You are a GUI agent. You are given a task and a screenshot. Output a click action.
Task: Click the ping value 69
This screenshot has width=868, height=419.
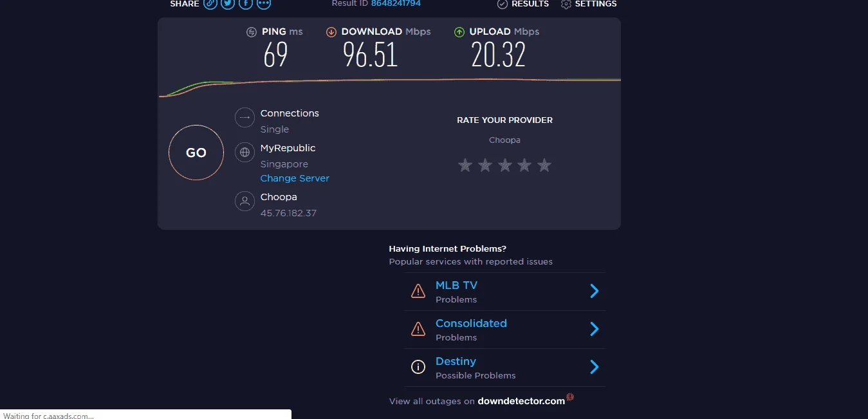click(275, 55)
